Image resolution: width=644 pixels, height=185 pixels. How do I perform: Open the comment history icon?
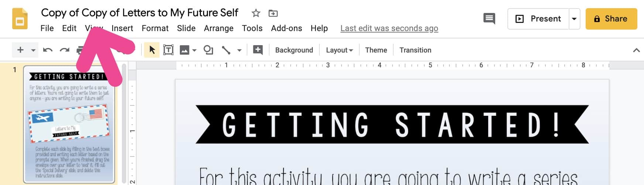pyautogui.click(x=489, y=18)
